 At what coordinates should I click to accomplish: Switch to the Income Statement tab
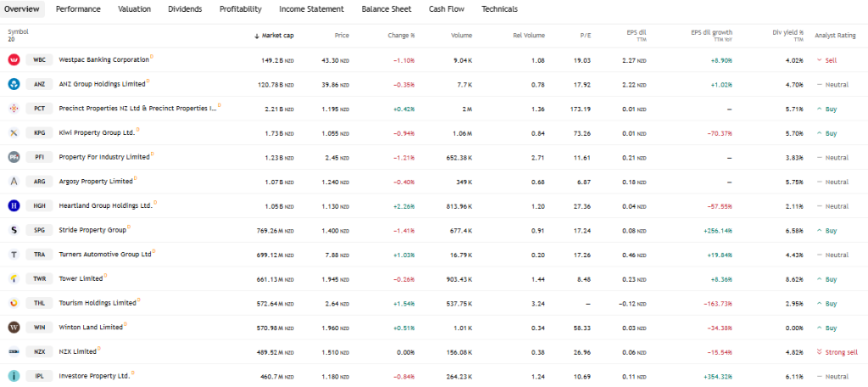(x=311, y=8)
